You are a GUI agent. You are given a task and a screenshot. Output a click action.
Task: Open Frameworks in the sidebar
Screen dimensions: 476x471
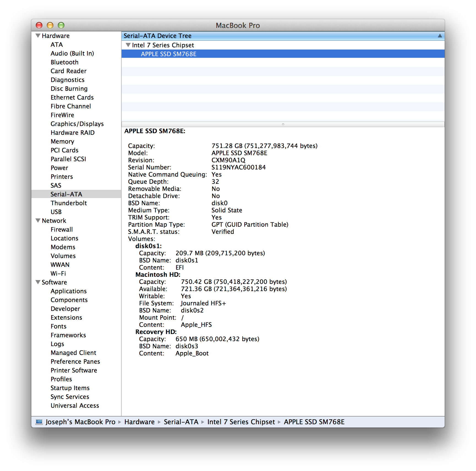pyautogui.click(x=69, y=335)
